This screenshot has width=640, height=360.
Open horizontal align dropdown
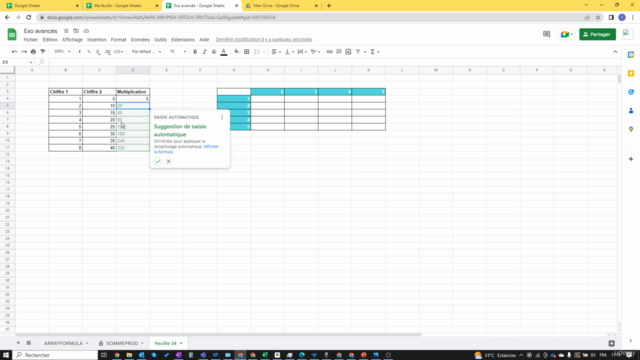[276, 52]
